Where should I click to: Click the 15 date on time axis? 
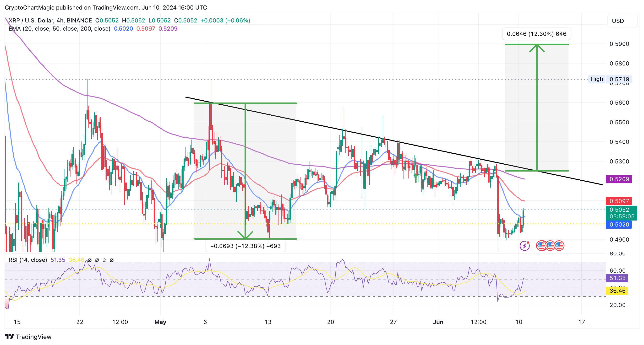pos(17,322)
